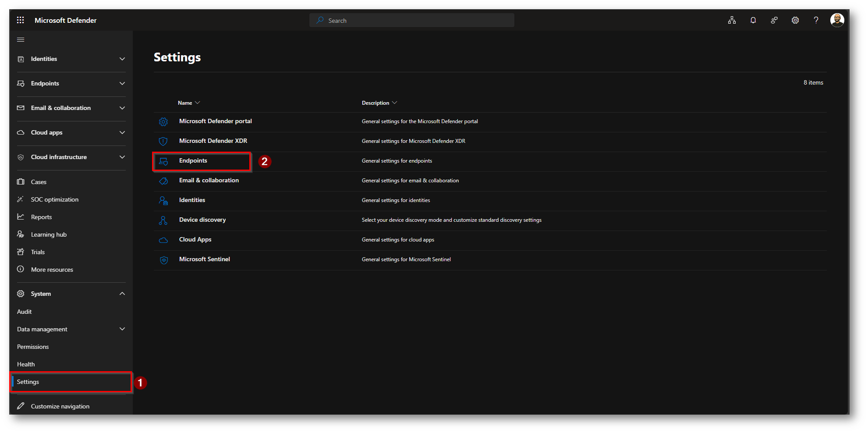Go to Learning hub
868x433 pixels.
point(49,234)
